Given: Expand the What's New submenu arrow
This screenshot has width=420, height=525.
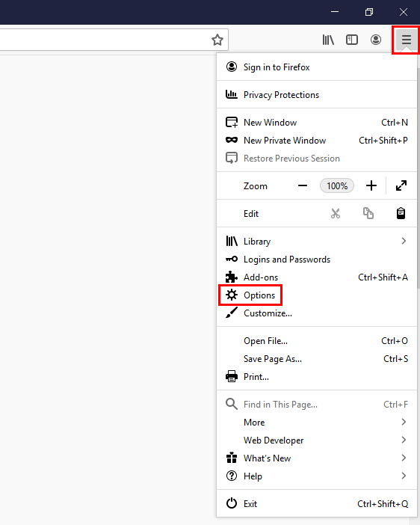Looking at the screenshot, I should (x=404, y=458).
